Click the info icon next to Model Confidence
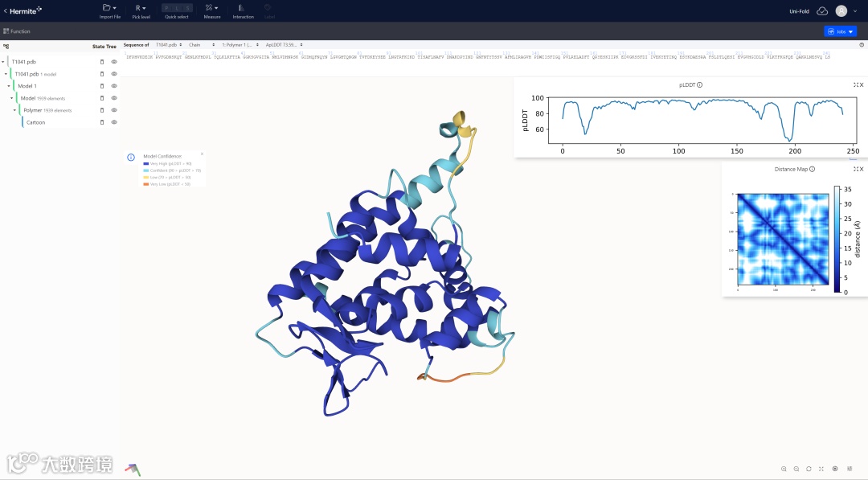This screenshot has width=868, height=480. 131,158
